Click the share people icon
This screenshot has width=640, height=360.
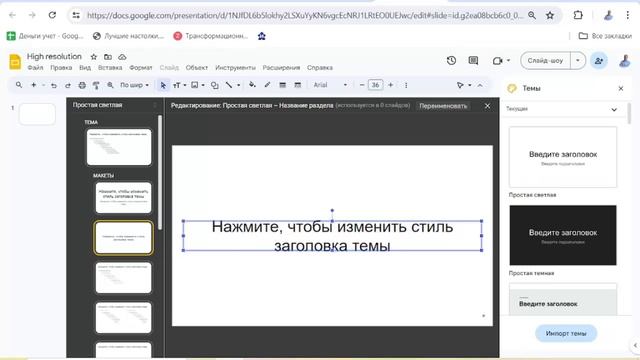click(x=599, y=61)
